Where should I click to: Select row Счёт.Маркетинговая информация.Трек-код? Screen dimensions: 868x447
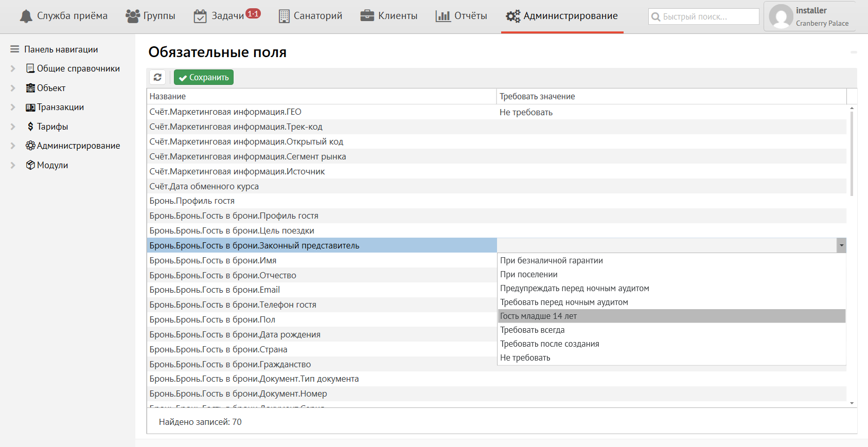pos(497,127)
